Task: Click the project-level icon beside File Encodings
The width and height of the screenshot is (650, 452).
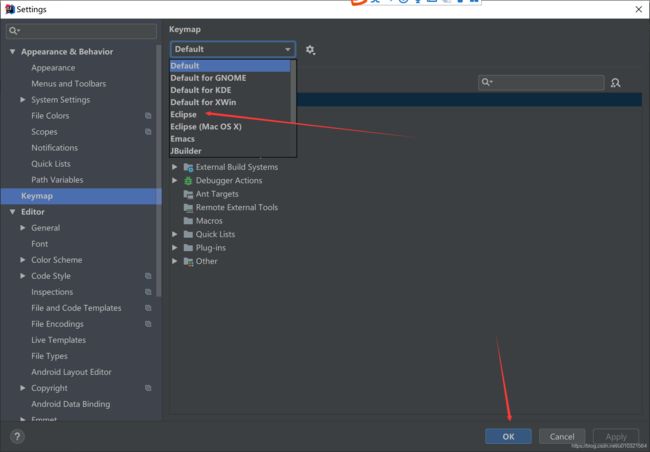Action: pos(148,324)
